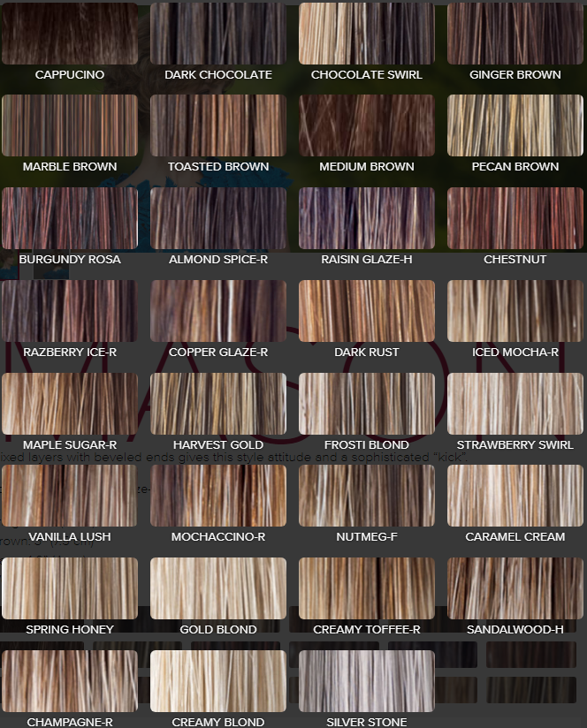Screen dimensions: 587x728
Task: Choose the Marble Brown color swatch
Action: pos(70,125)
